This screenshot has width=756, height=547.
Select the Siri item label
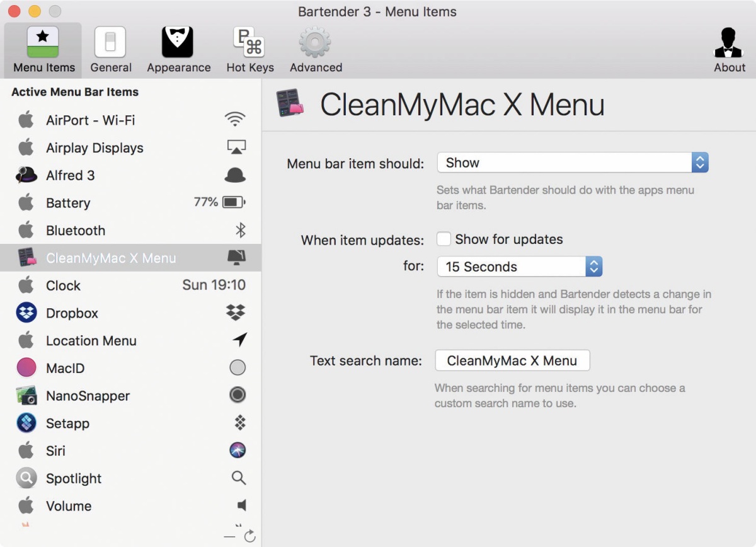[x=55, y=451]
